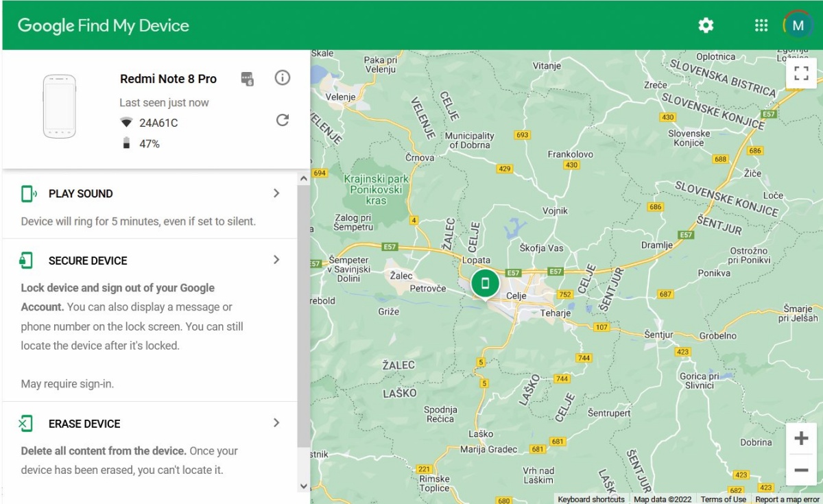Open the settings gear in header
Image resolution: width=823 pixels, height=504 pixels.
[x=706, y=25]
